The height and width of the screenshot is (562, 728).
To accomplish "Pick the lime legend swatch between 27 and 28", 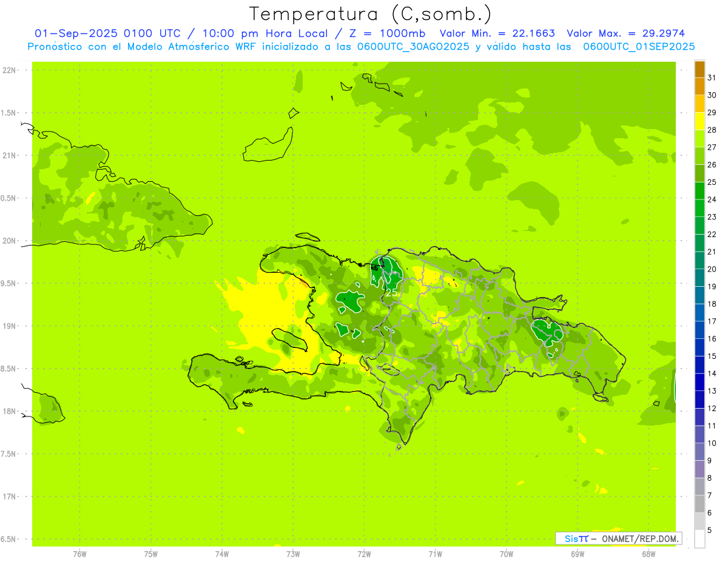I will click(699, 139).
